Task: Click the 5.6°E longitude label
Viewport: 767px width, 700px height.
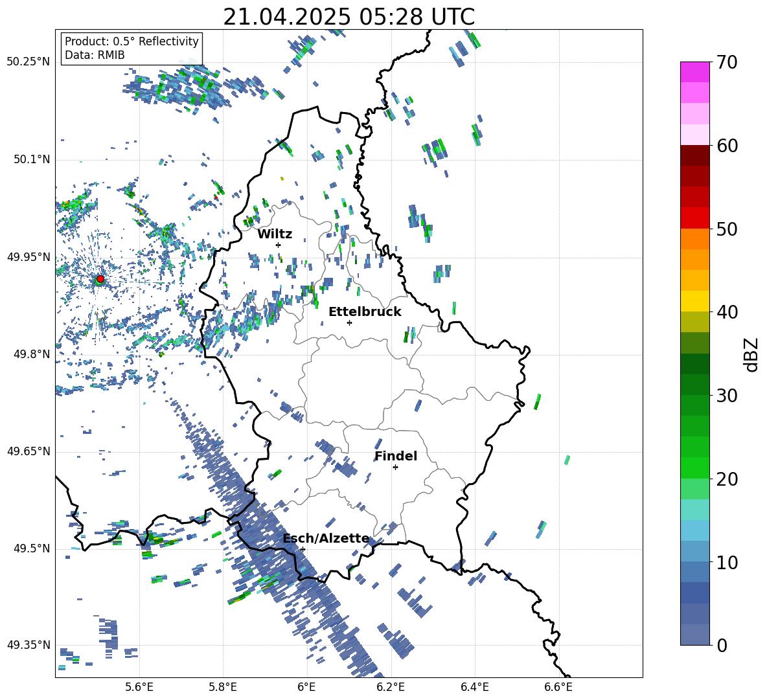Action: tap(139, 687)
